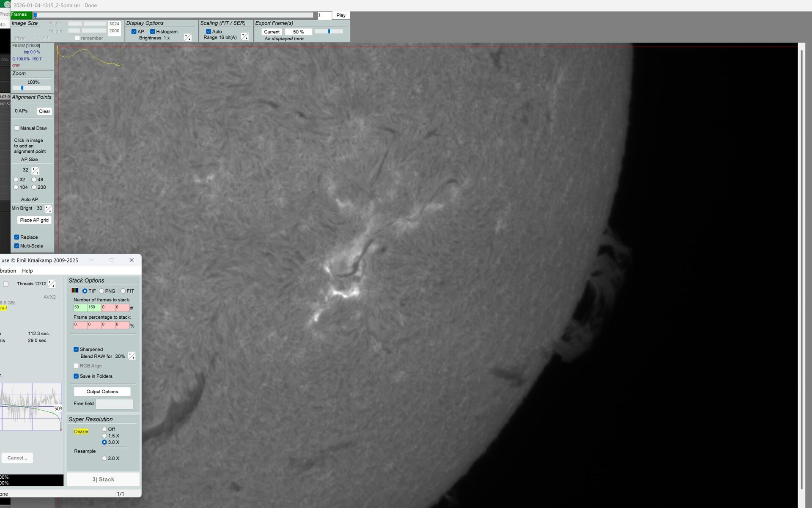Select 1.5 X drizzle option
812x508 pixels.
coord(104,436)
